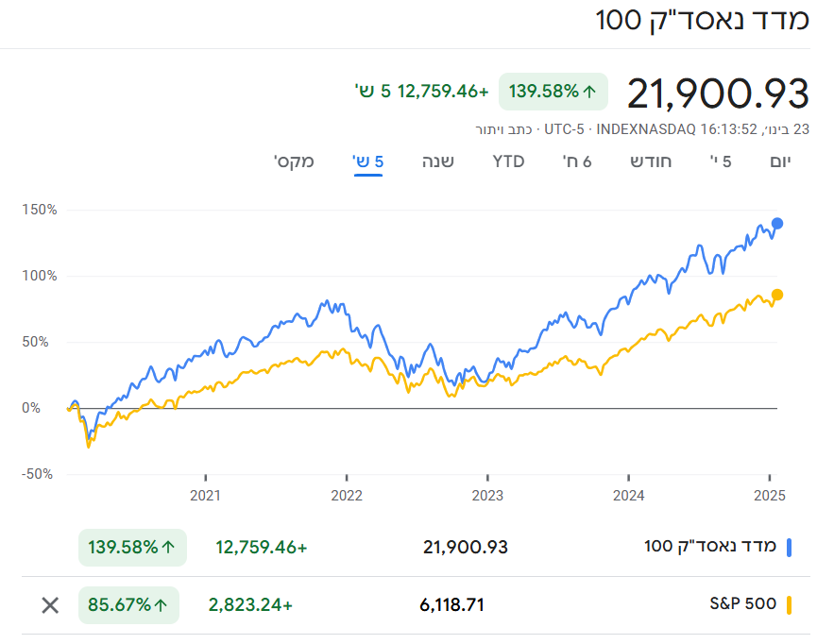The height and width of the screenshot is (644, 817).
Task: Switch to the יום (day) range tab
Action: (780, 161)
